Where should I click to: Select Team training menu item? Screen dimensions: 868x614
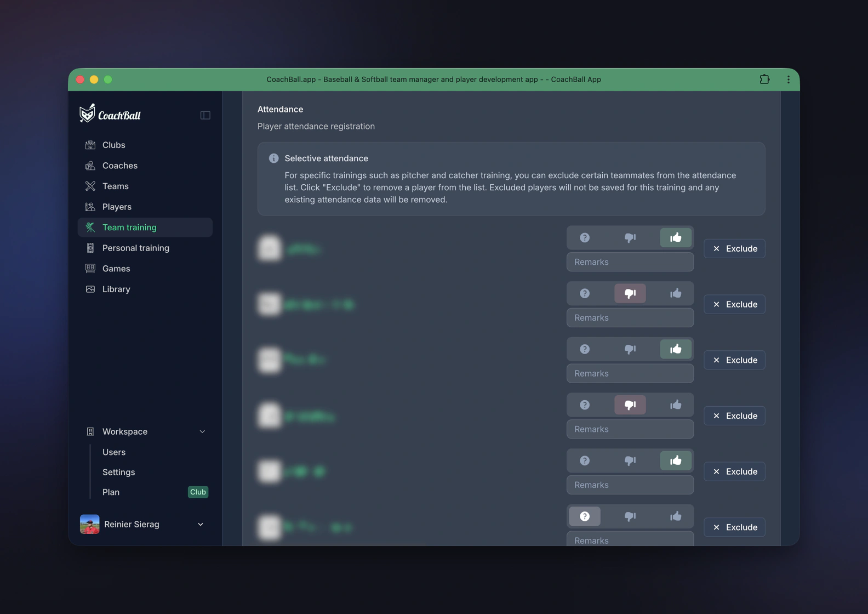(145, 227)
